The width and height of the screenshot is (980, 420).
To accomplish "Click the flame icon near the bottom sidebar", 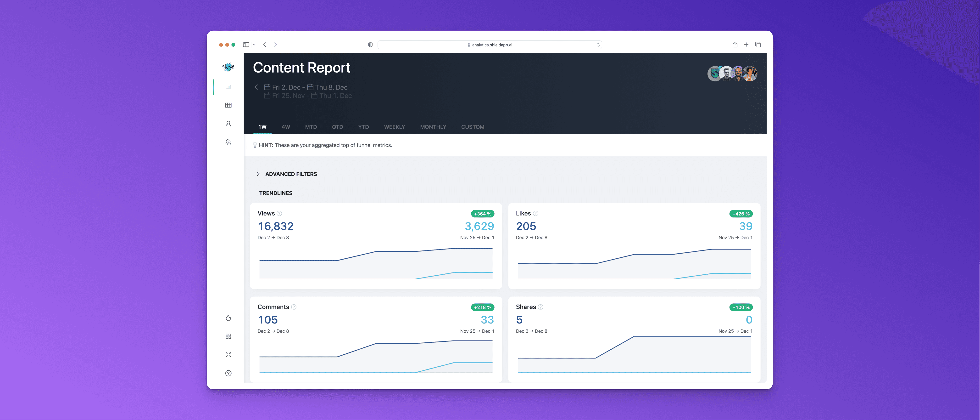I will click(x=228, y=318).
